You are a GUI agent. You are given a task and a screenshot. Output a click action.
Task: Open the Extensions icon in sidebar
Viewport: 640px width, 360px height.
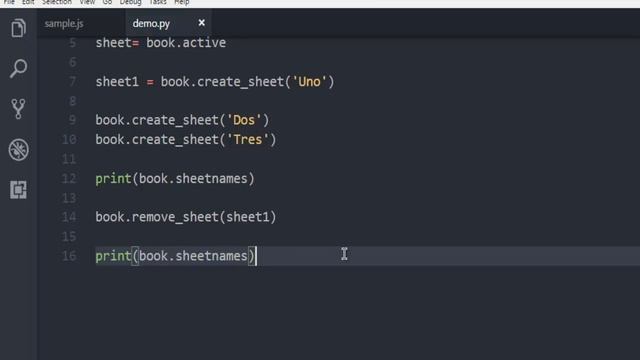18,189
